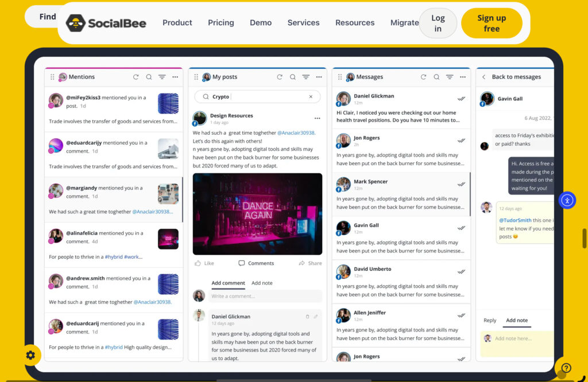Open search in the Messages column
Screen dimensions: 588x382
tap(436, 77)
